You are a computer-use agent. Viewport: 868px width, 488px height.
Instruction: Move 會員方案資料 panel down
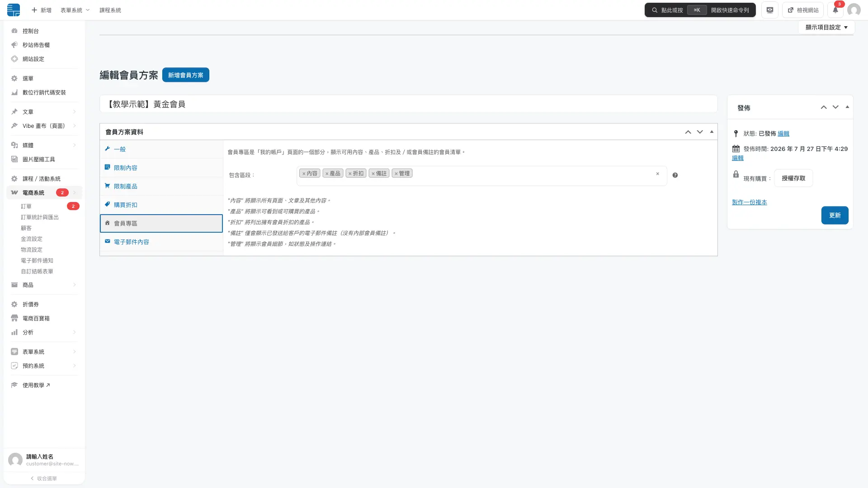click(x=700, y=132)
